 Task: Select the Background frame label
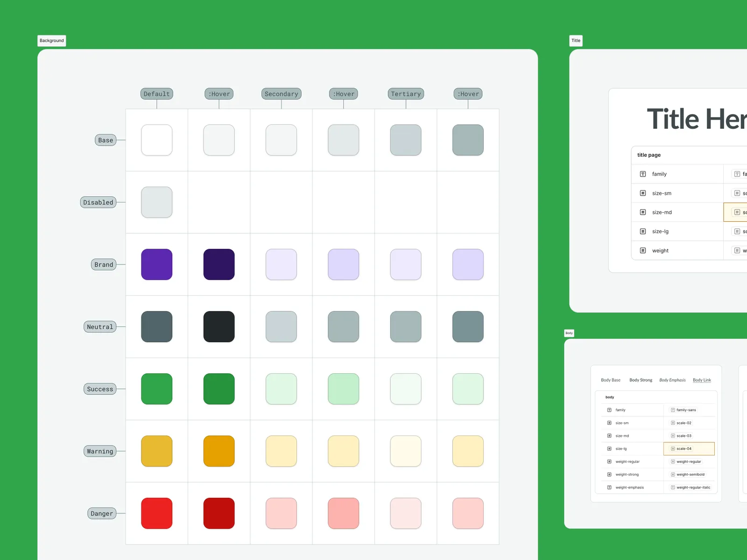(52, 41)
